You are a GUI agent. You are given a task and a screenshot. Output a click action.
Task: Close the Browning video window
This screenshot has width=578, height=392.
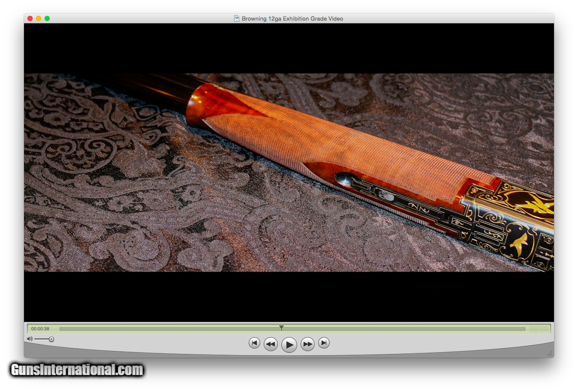click(x=30, y=18)
